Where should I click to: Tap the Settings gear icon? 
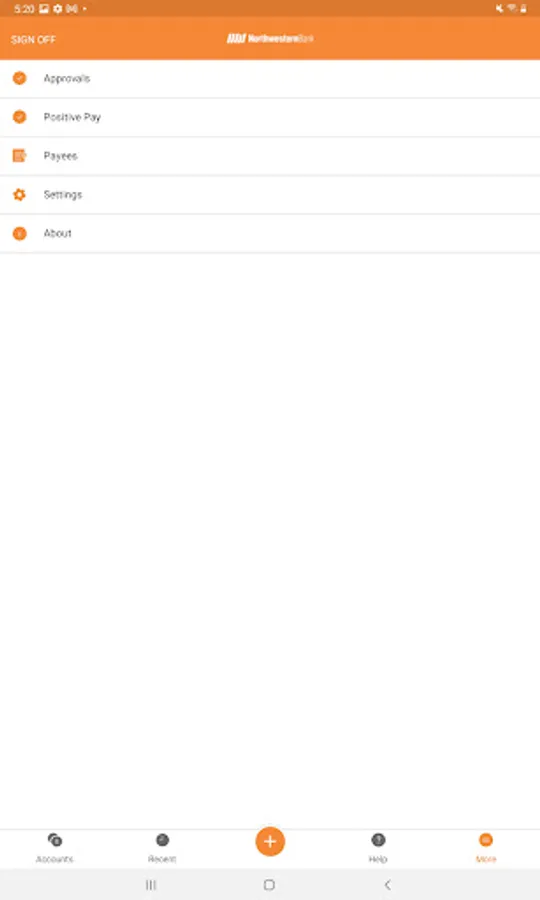coord(20,195)
